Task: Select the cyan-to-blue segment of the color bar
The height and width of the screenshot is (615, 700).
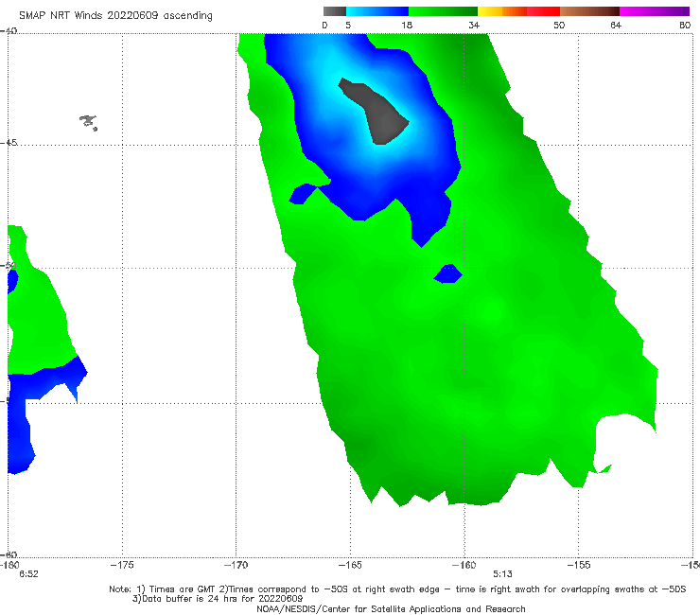Action: tap(377, 11)
